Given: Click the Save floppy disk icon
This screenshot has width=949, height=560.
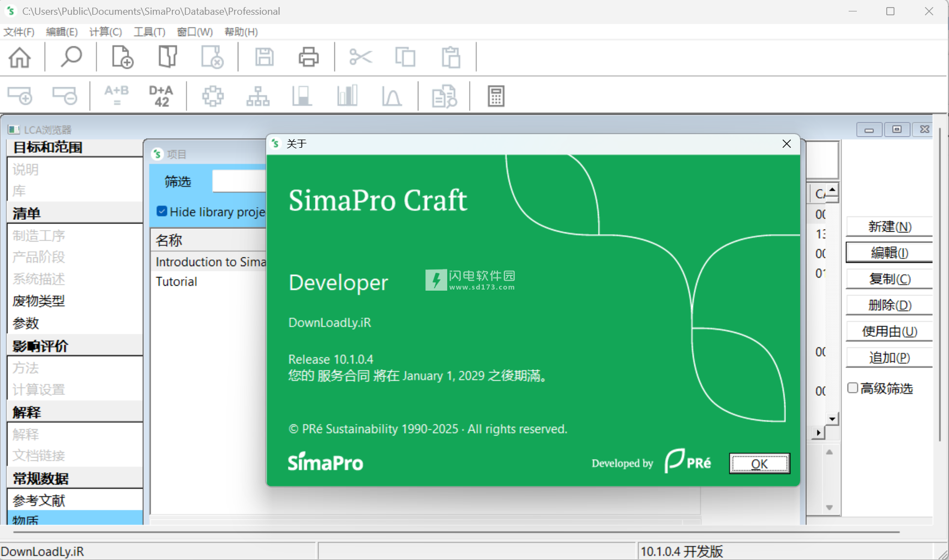Looking at the screenshot, I should tap(265, 57).
